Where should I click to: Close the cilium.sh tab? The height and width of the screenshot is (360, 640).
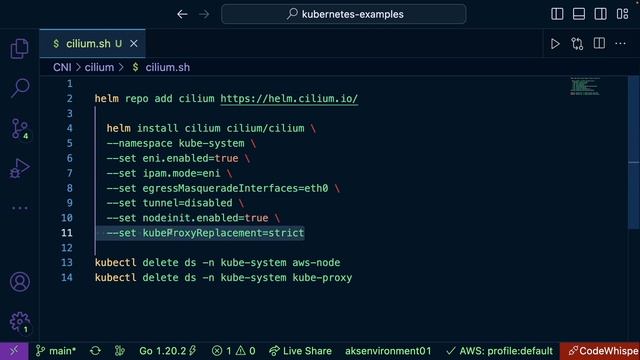[133, 43]
